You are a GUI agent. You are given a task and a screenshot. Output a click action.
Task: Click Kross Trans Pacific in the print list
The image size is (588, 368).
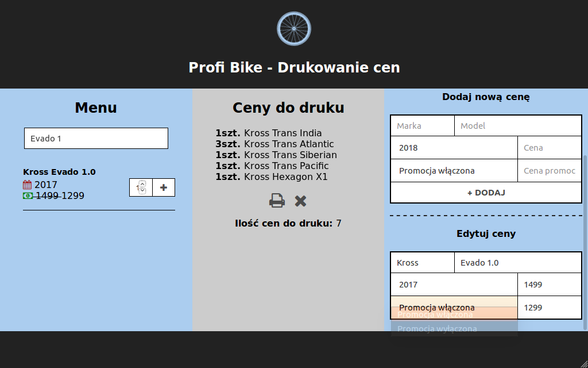point(286,166)
